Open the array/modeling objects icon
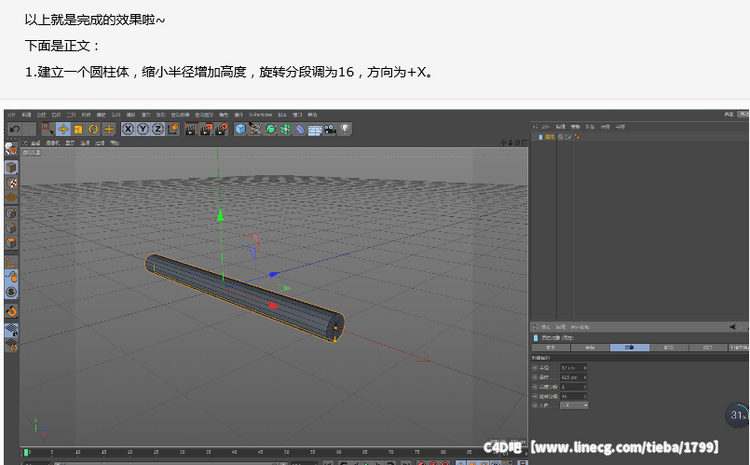 tap(285, 129)
